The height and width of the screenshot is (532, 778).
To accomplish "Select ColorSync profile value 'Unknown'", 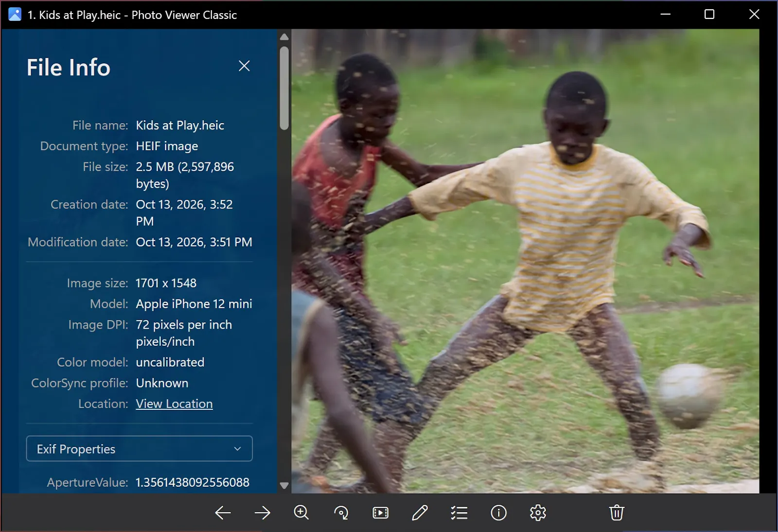I will point(162,383).
